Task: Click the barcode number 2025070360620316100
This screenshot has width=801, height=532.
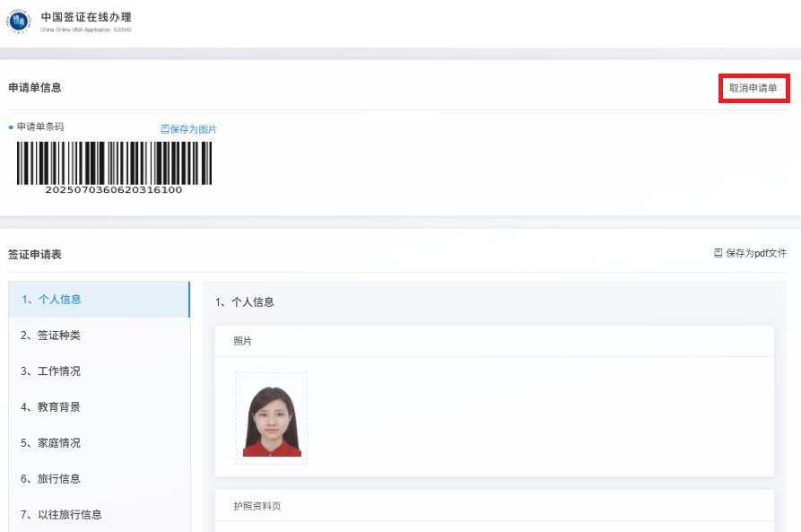Action: 114,190
